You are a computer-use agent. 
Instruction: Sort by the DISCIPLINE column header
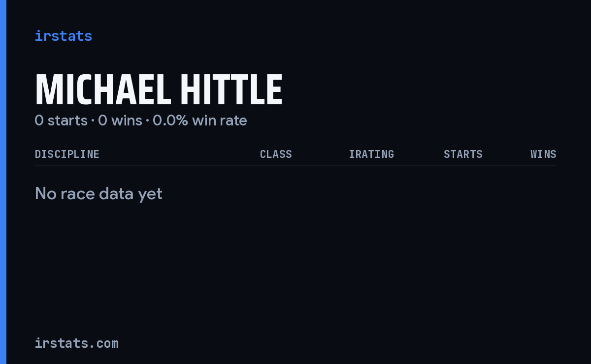pyautogui.click(x=67, y=154)
